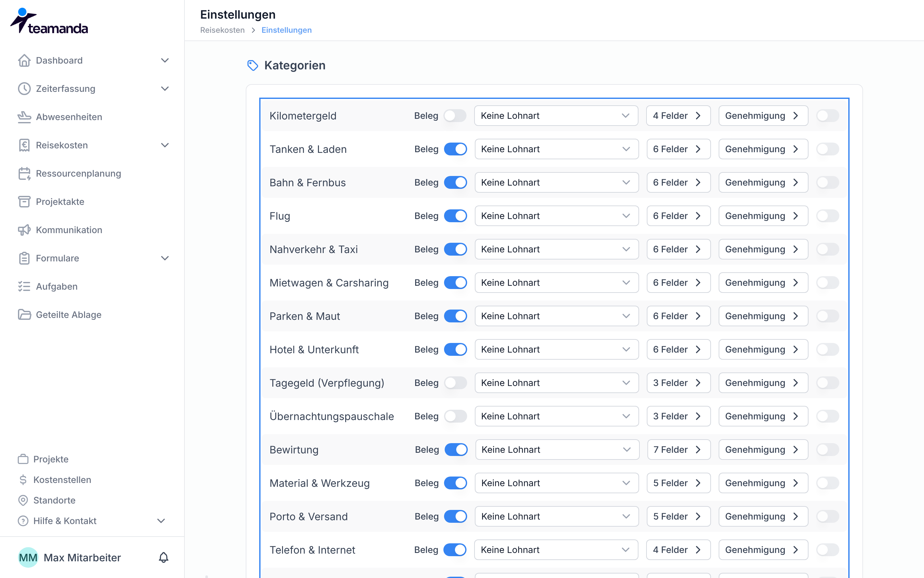The width and height of the screenshot is (924, 578).
Task: Expand the Formulare sidebar chevron
Action: point(165,258)
